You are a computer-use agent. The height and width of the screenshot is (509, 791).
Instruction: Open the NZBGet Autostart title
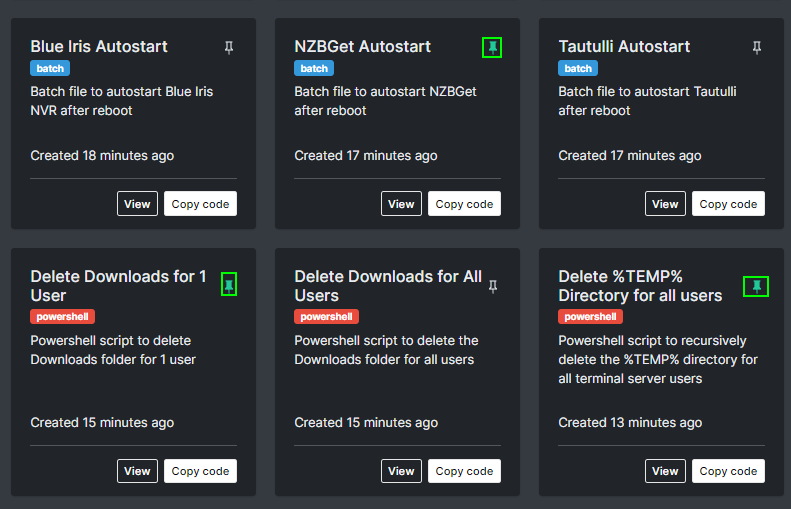pyautogui.click(x=362, y=46)
